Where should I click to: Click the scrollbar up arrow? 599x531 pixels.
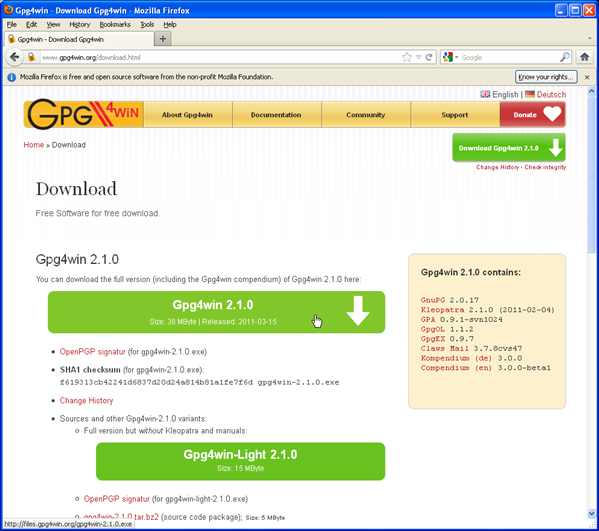(591, 91)
